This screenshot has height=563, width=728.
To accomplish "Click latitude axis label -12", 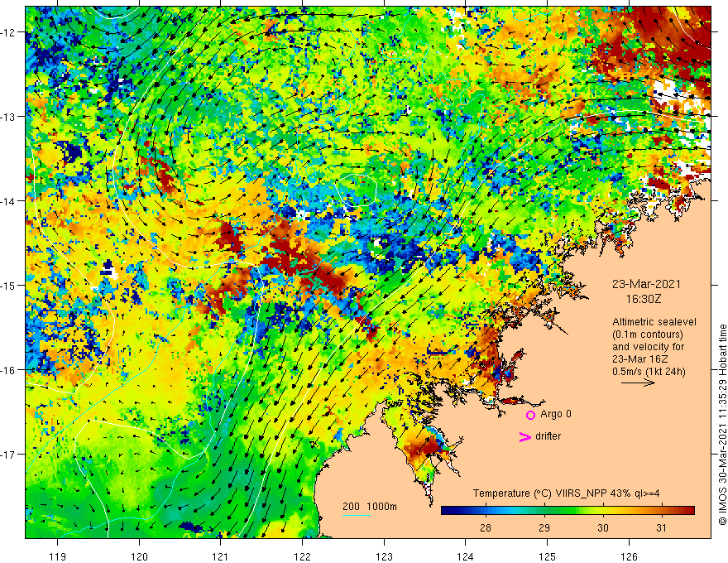I will 8,32.
